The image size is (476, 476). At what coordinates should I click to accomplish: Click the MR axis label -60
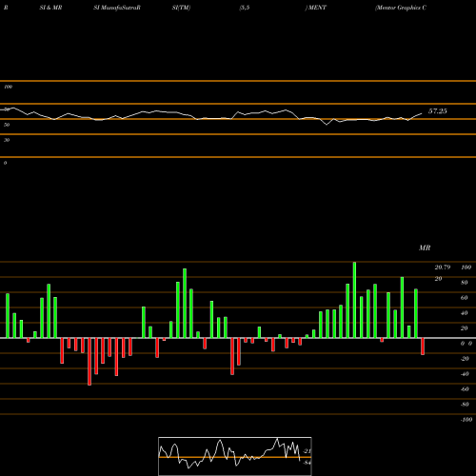coord(465,389)
